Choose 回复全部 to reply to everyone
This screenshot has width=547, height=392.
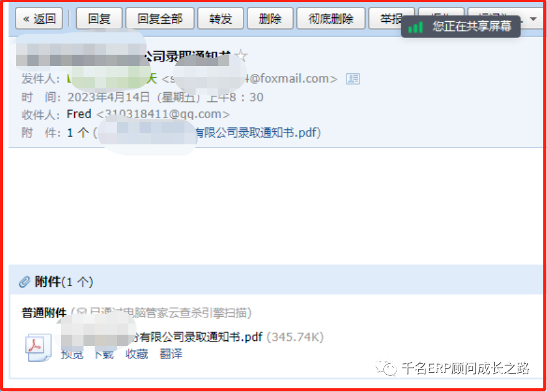pyautogui.click(x=159, y=19)
